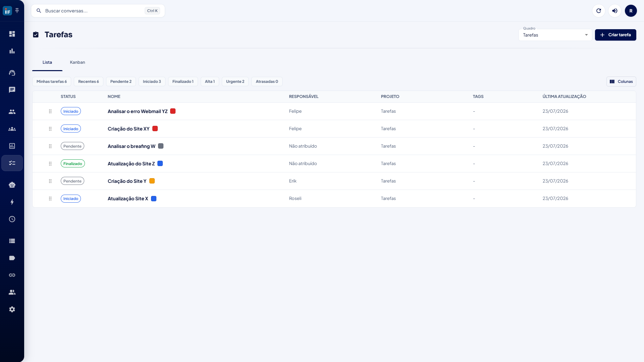This screenshot has height=362, width=644.
Task: Open the clock schedule sidebar icon
Action: pos(12,219)
